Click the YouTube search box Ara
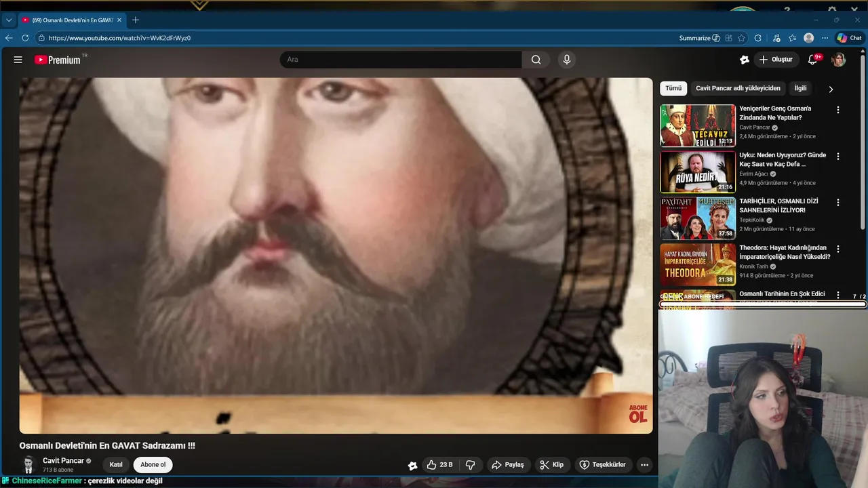 point(401,60)
